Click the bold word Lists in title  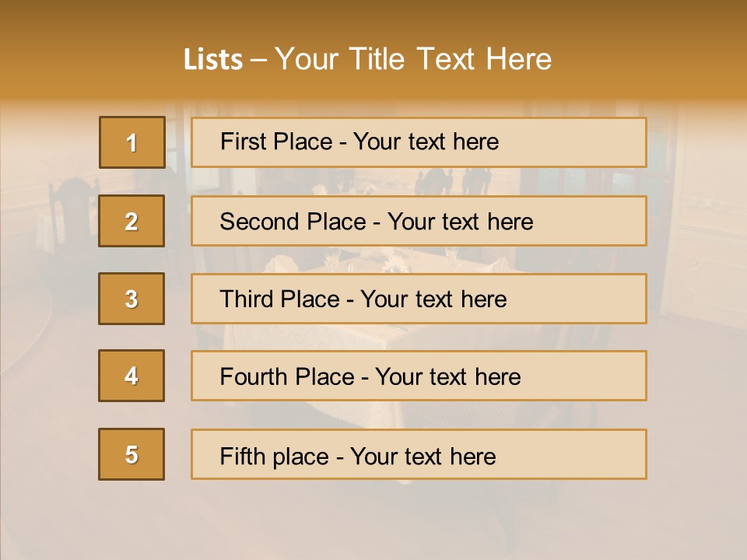point(212,59)
